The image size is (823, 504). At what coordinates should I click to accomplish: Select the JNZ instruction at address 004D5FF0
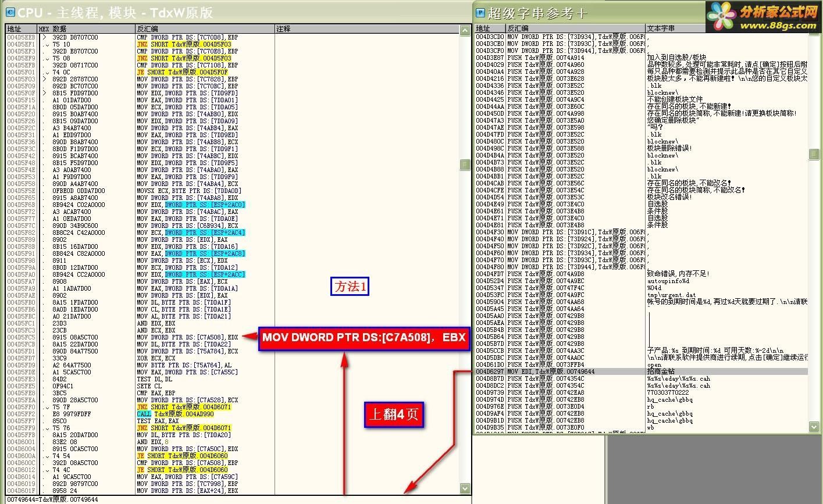point(184,407)
